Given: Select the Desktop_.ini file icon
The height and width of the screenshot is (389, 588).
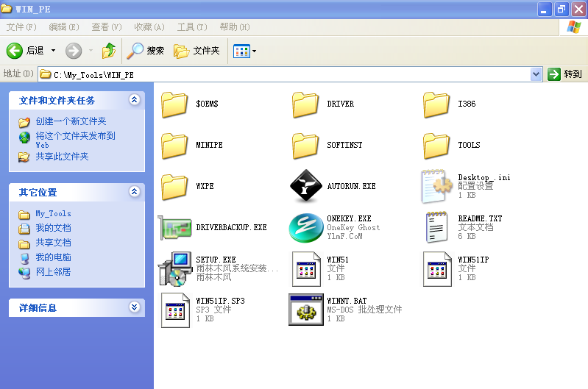Looking at the screenshot, I should (436, 186).
